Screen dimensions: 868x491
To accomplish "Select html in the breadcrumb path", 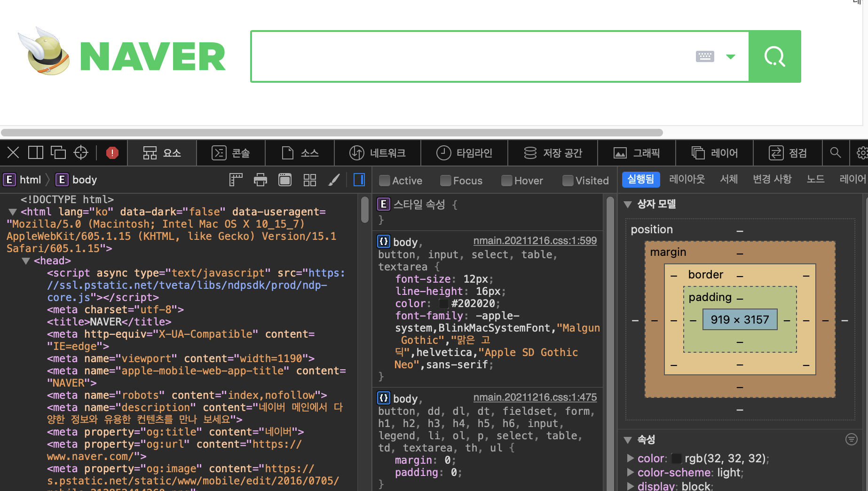I will (23, 180).
